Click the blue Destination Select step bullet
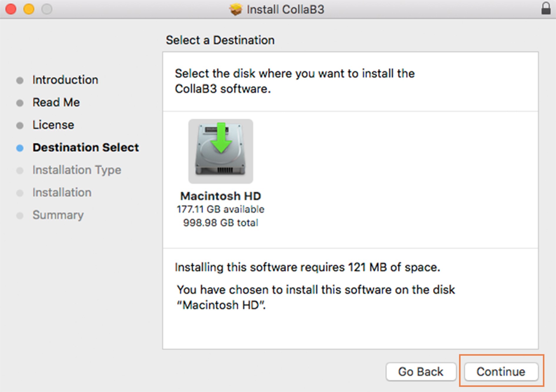This screenshot has height=392, width=556. [20, 148]
